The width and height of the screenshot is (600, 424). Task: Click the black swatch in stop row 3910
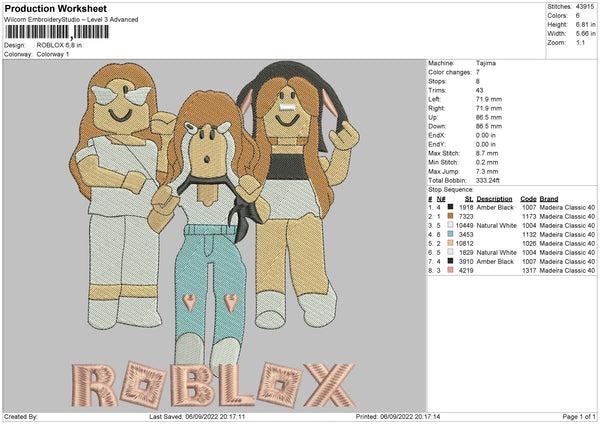click(450, 261)
